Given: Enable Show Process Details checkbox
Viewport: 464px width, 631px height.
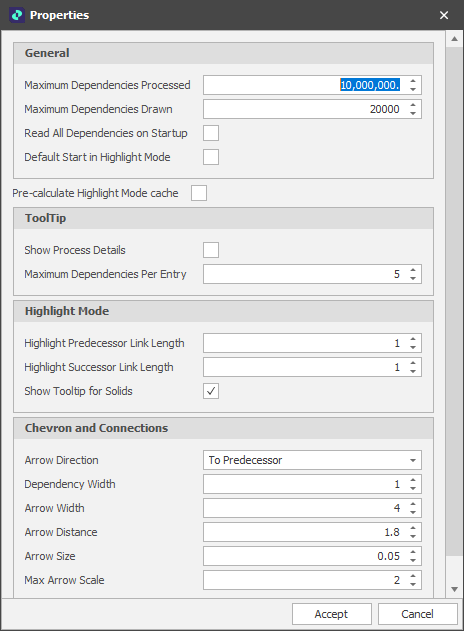Looking at the screenshot, I should (211, 250).
